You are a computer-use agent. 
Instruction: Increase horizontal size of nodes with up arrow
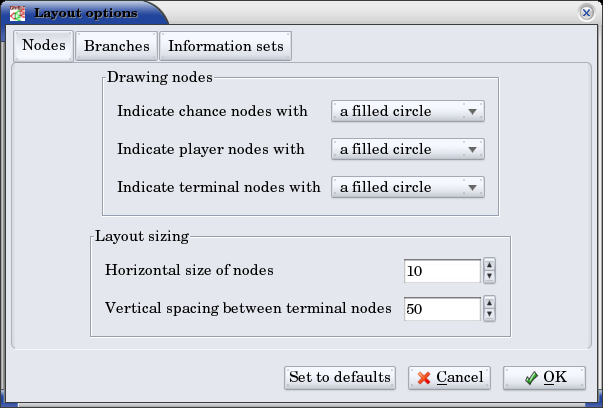(x=489, y=265)
